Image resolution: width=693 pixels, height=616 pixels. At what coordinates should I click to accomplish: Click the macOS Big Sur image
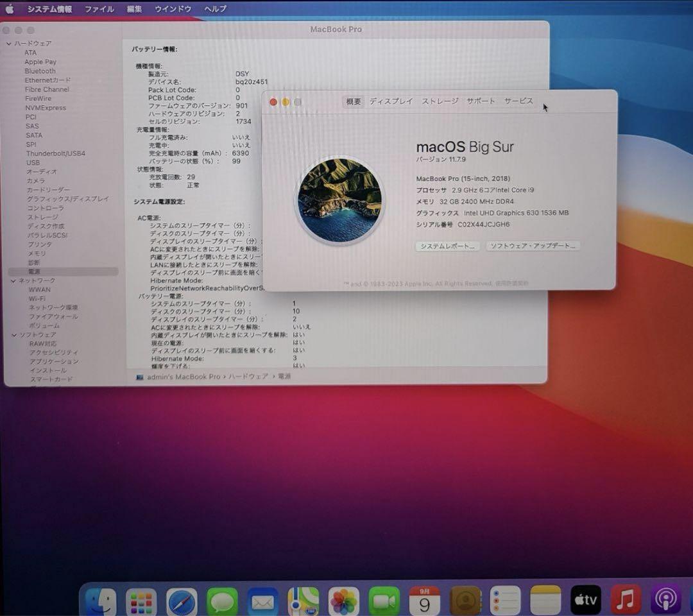pyautogui.click(x=339, y=200)
